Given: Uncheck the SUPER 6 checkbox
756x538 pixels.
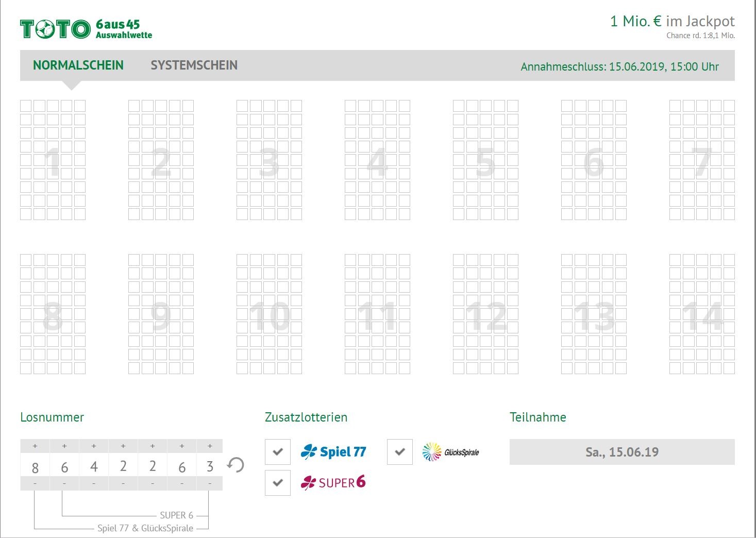Looking at the screenshot, I should [x=278, y=483].
